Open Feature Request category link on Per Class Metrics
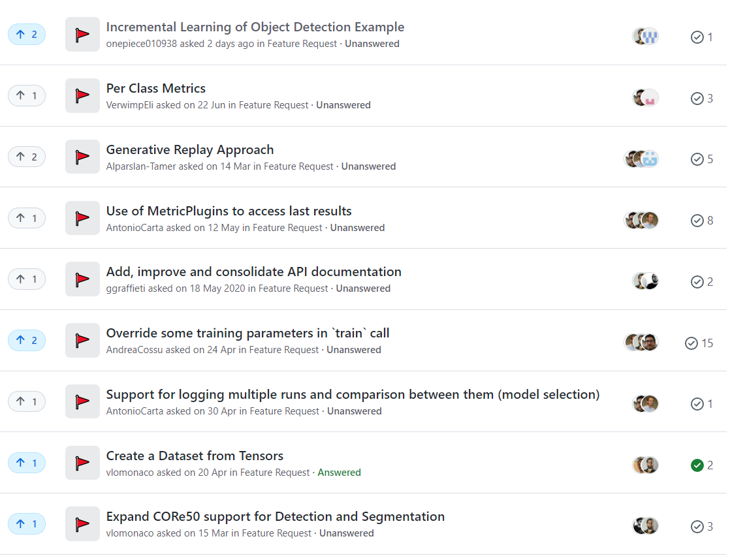This screenshot has width=745, height=560. (x=274, y=105)
